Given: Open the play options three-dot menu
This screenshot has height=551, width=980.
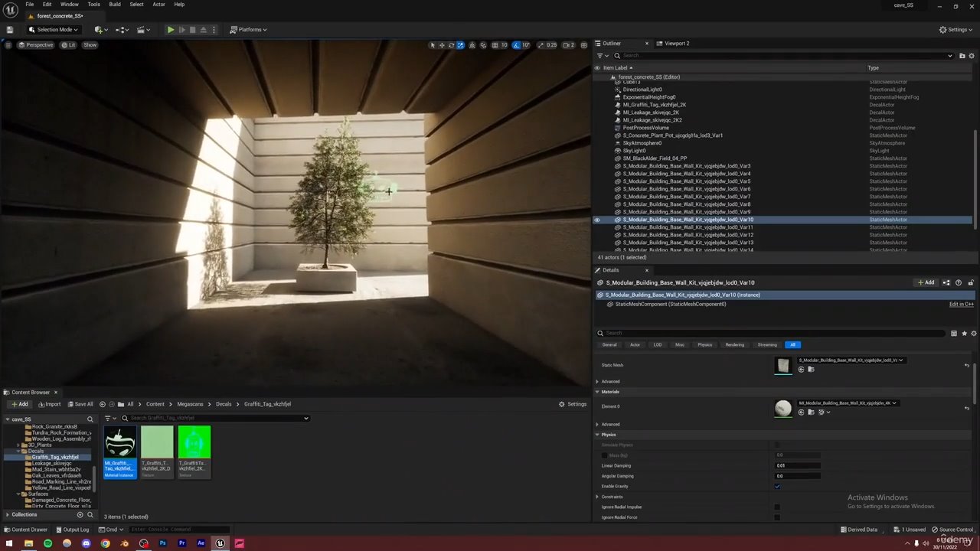Looking at the screenshot, I should 214,30.
